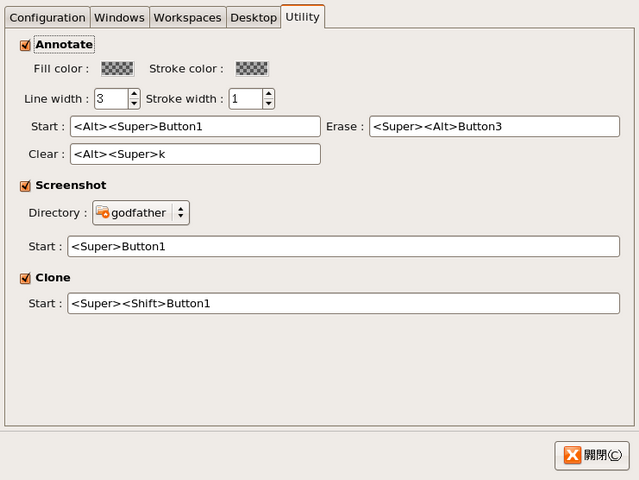Focus the Screenshot Start shortcut field

coord(344,246)
